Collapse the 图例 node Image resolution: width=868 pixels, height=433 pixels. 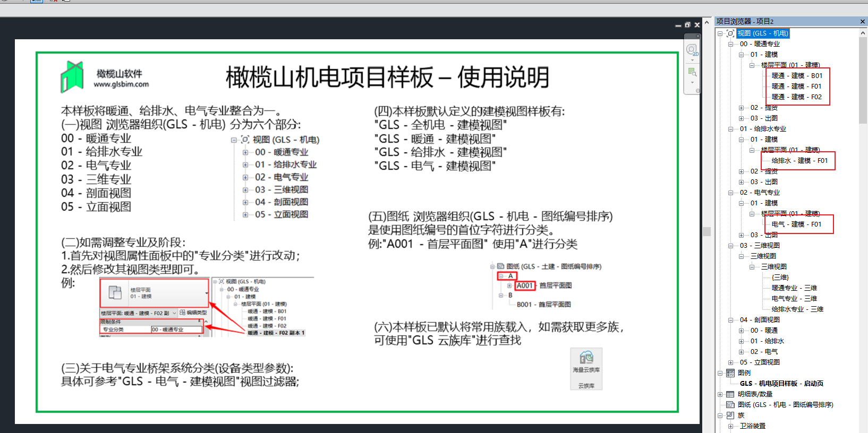pos(720,373)
